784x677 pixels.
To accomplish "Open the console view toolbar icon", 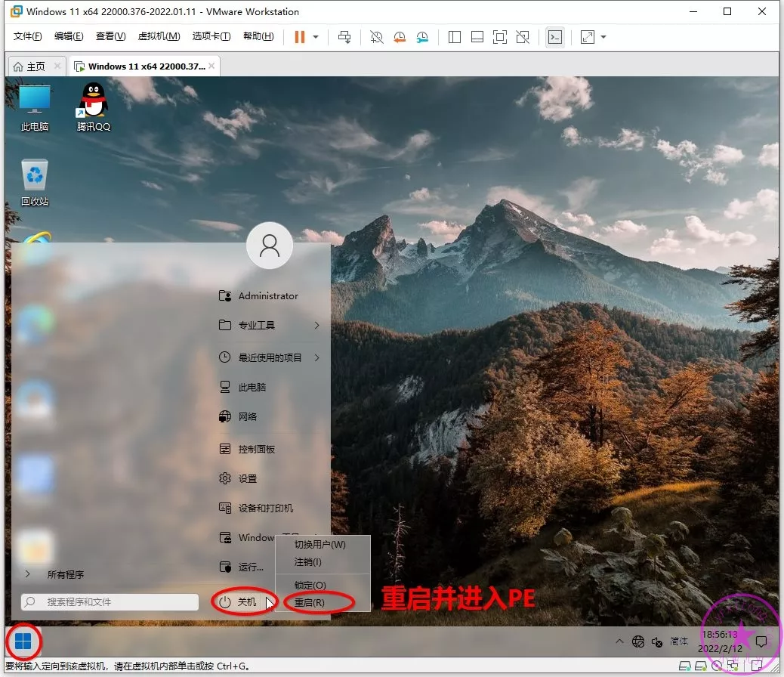I will point(555,37).
